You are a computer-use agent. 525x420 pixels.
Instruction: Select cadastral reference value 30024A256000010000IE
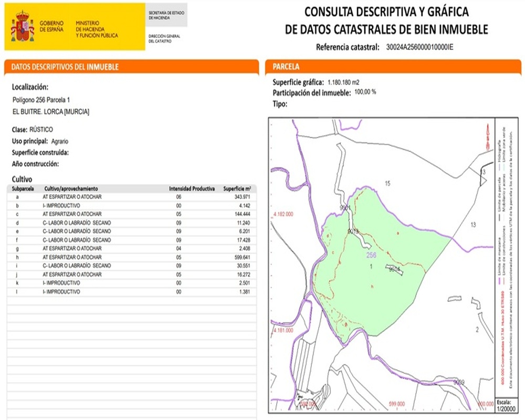pos(419,47)
